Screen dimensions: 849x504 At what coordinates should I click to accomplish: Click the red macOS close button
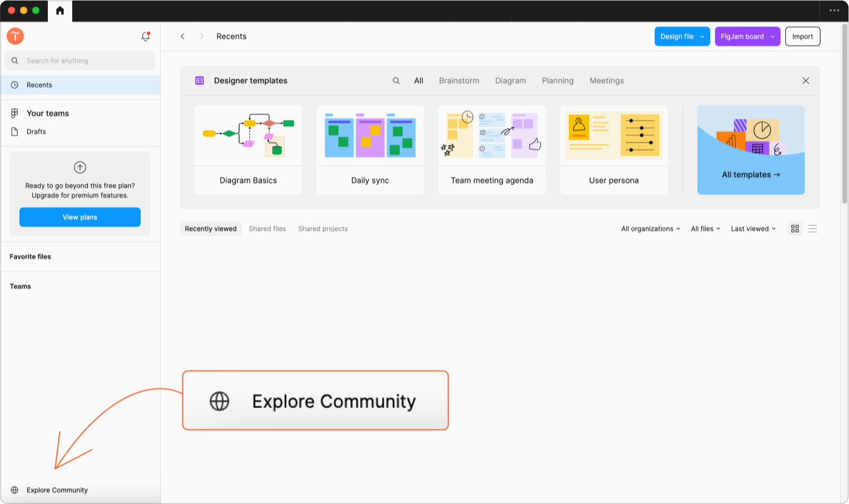click(12, 10)
